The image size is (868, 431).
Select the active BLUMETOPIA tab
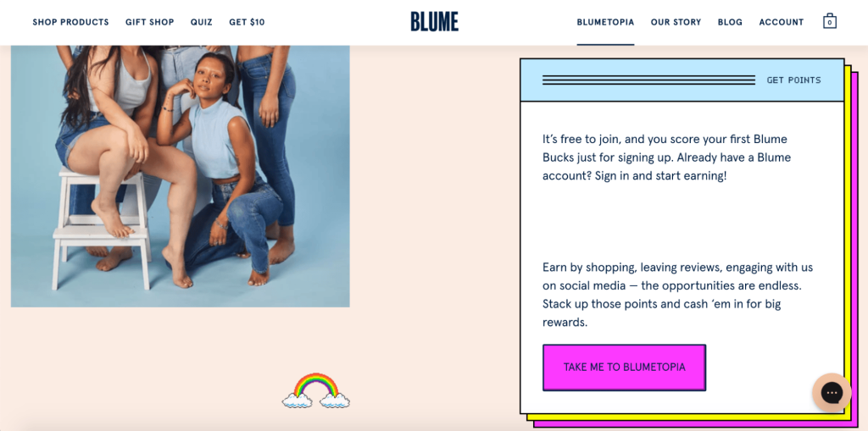tap(605, 22)
